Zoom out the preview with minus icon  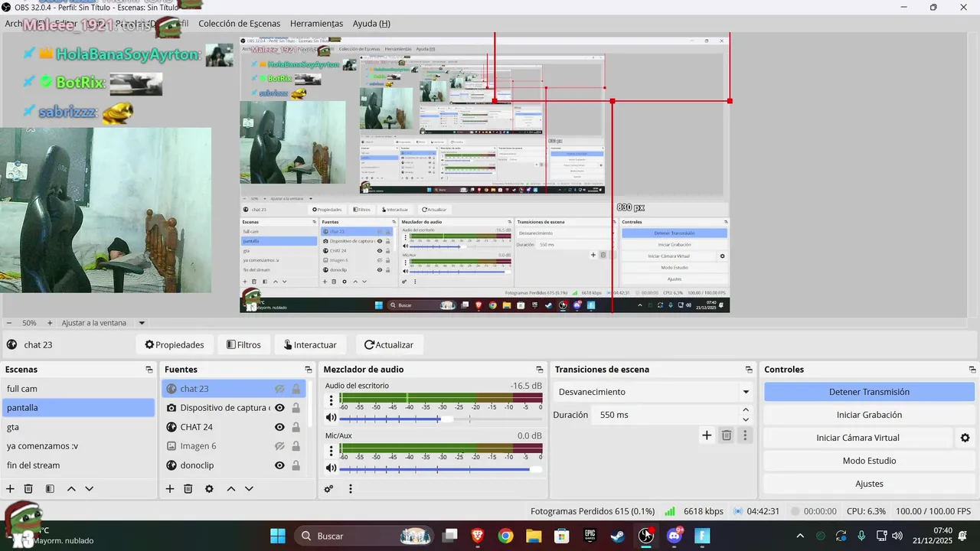(9, 323)
